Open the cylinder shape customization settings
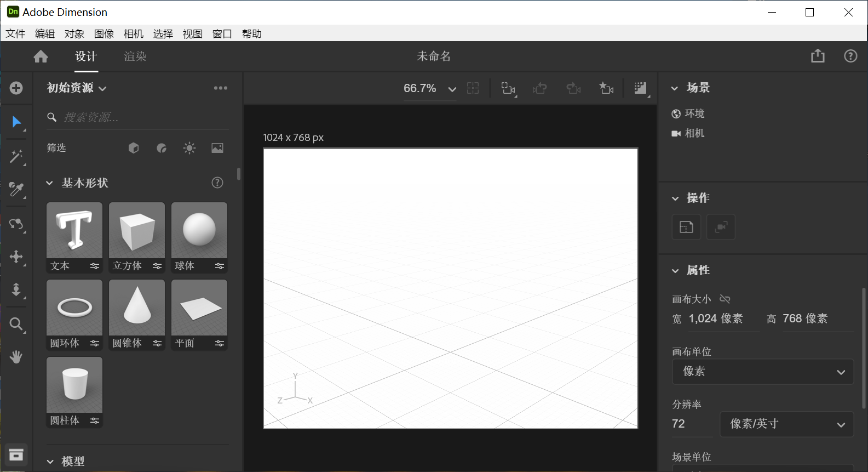This screenshot has height=472, width=868. [95, 420]
